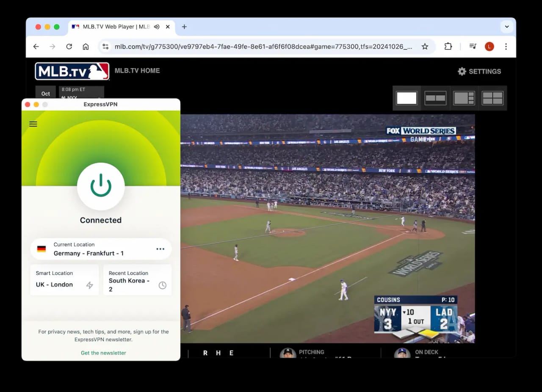Screen dimensions: 542x392
Task: Select one-large-plus-side-panels layout
Action: (464, 98)
